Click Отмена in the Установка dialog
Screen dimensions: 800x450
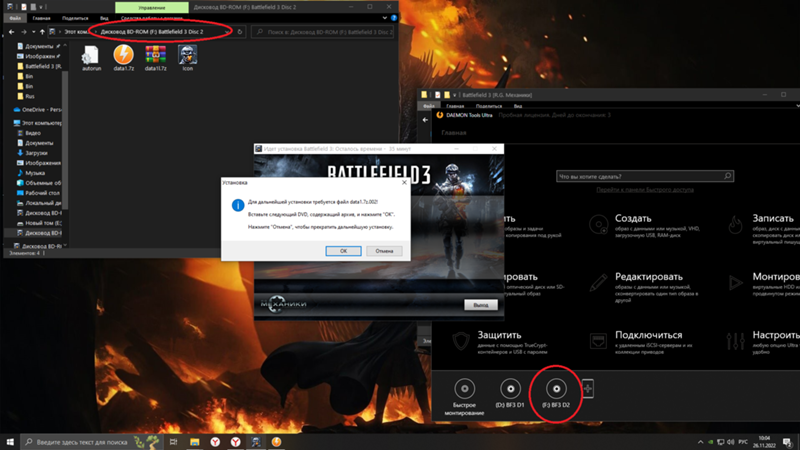point(384,251)
